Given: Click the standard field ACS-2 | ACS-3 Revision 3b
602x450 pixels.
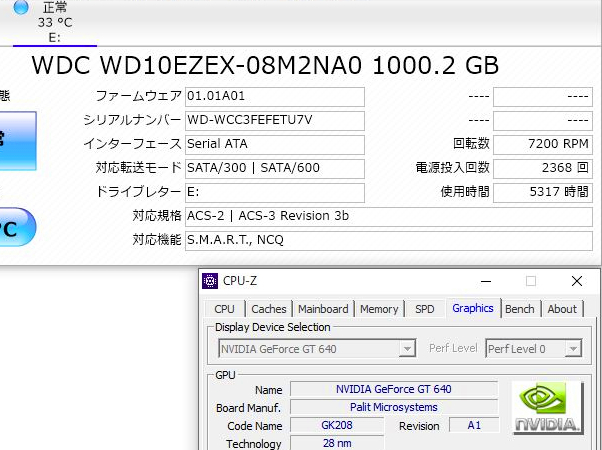Looking at the screenshot, I should (389, 217).
